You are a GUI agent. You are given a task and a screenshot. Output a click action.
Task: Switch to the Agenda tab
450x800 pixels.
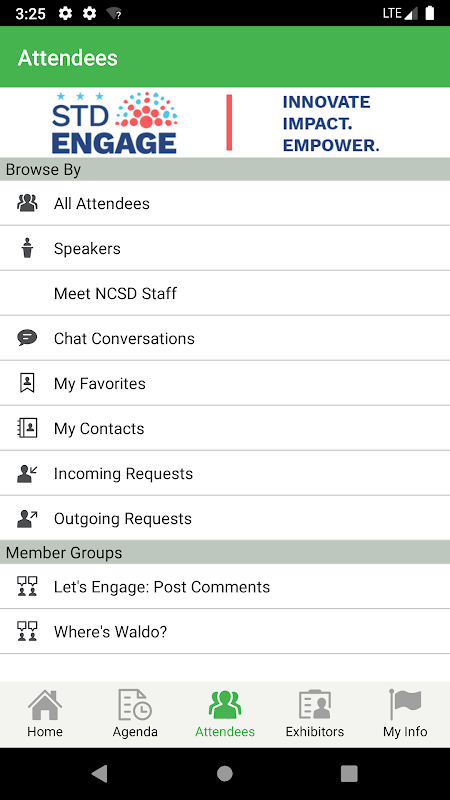click(135, 714)
